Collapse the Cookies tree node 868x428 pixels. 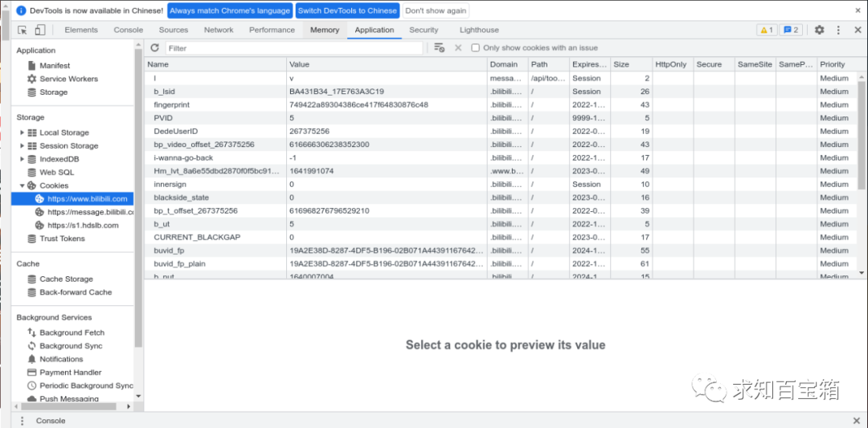(x=23, y=185)
